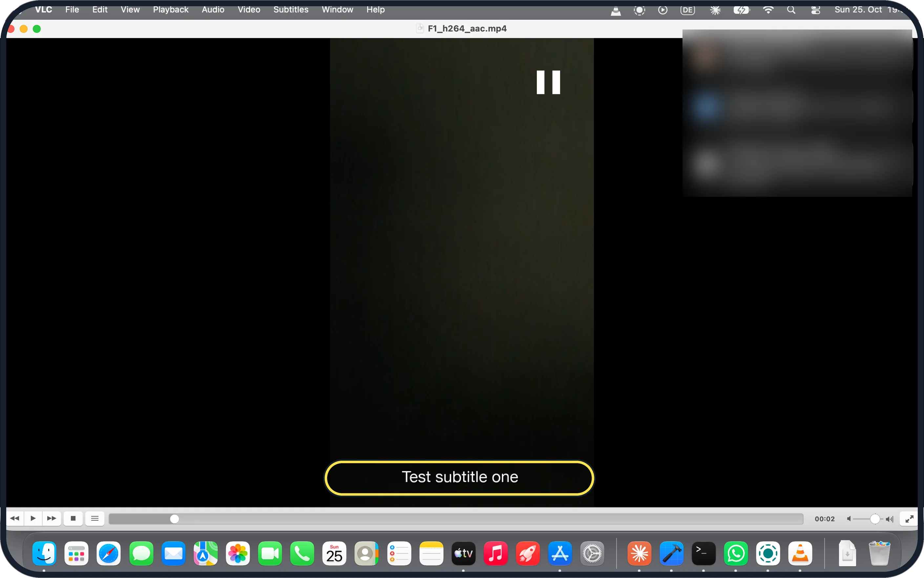Click the play button in VLC controls

pyautogui.click(x=33, y=518)
